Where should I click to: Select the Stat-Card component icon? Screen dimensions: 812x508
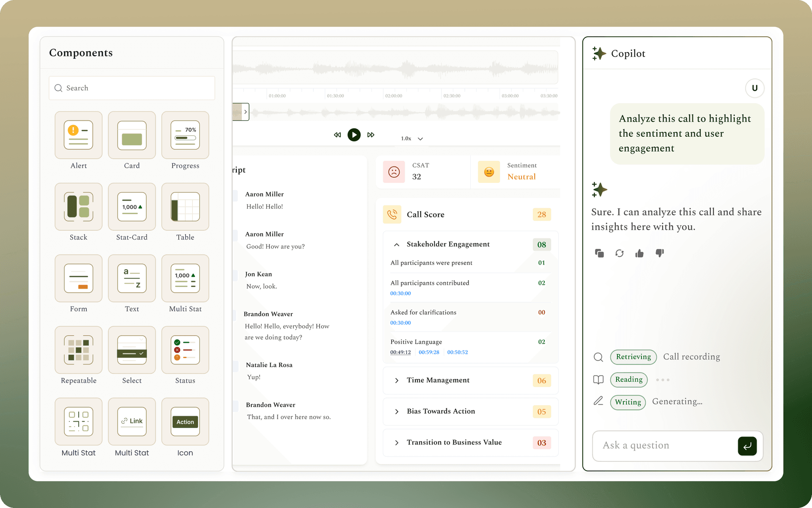click(x=132, y=207)
